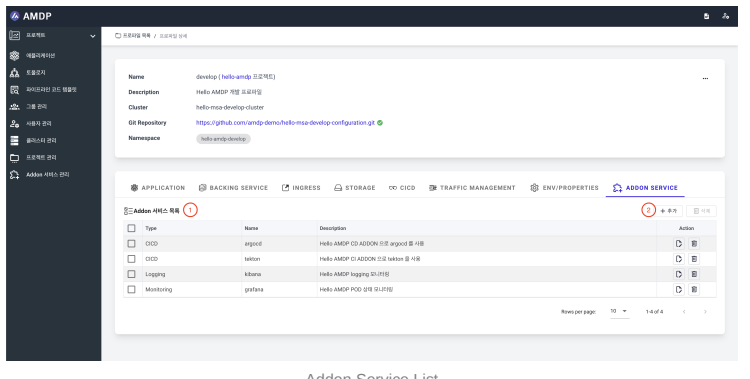Click the edit icon for argocd row
This screenshot has height=379, width=750.
[679, 244]
